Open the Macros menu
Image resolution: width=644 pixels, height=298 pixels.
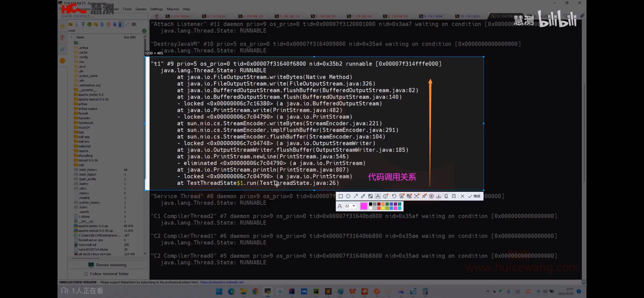(173, 9)
